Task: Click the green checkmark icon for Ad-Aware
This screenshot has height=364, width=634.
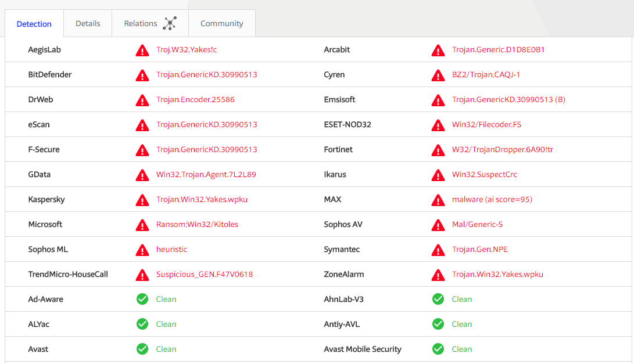Action: coord(142,300)
